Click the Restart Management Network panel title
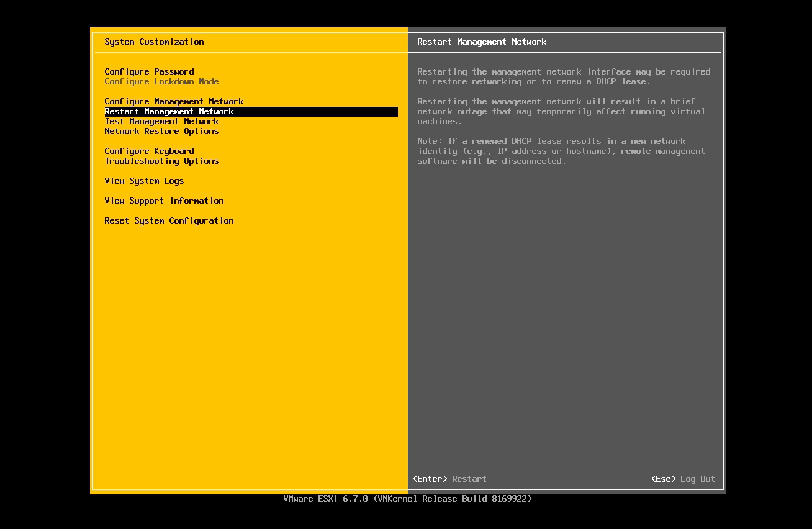812x529 pixels. coord(482,42)
